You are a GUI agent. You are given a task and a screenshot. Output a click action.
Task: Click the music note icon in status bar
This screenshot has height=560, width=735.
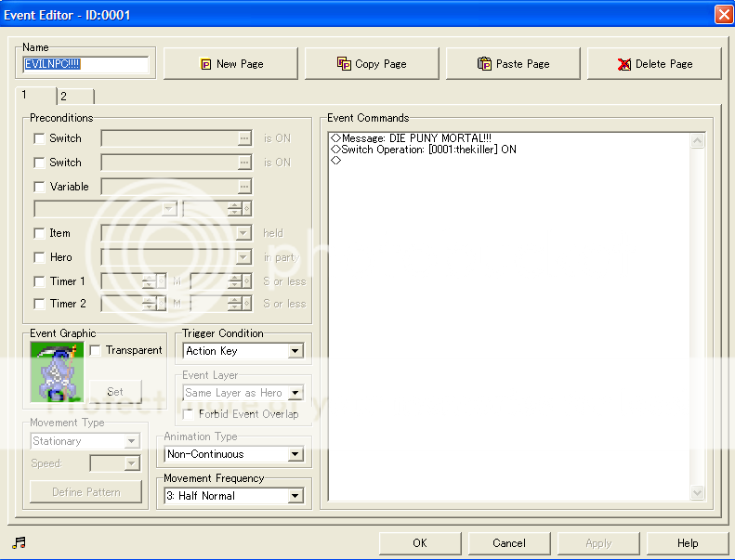coord(20,543)
